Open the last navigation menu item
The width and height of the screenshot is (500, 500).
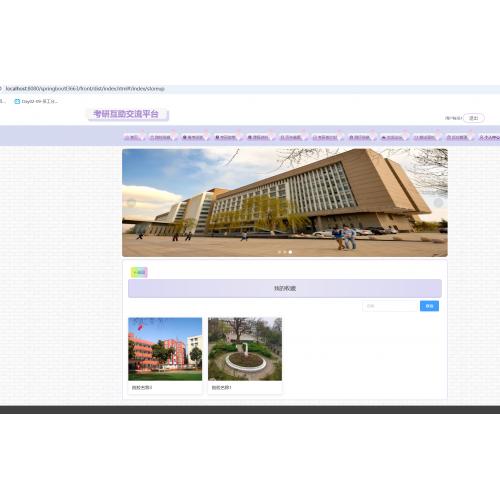[489, 137]
